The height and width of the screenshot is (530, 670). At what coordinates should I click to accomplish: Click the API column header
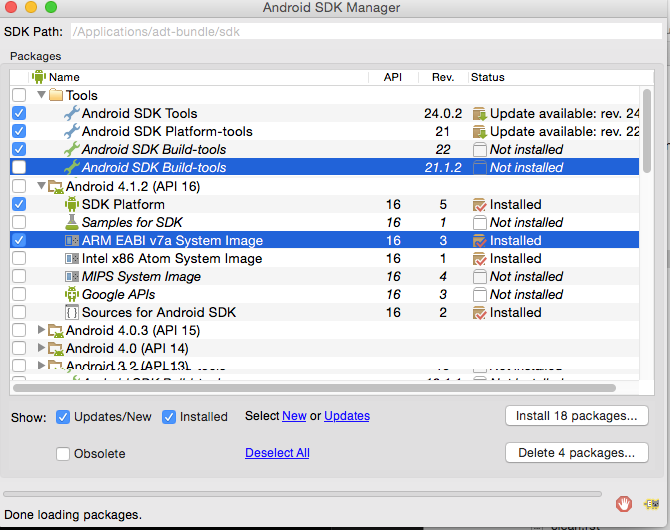point(394,77)
